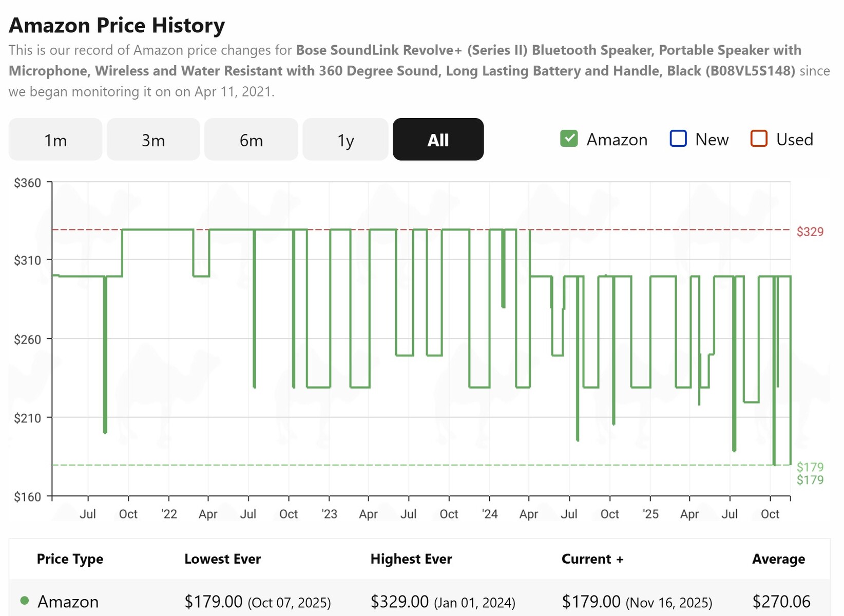Image resolution: width=844 pixels, height=616 pixels.
Task: Click the Lowest Ever column header
Action: (222, 559)
